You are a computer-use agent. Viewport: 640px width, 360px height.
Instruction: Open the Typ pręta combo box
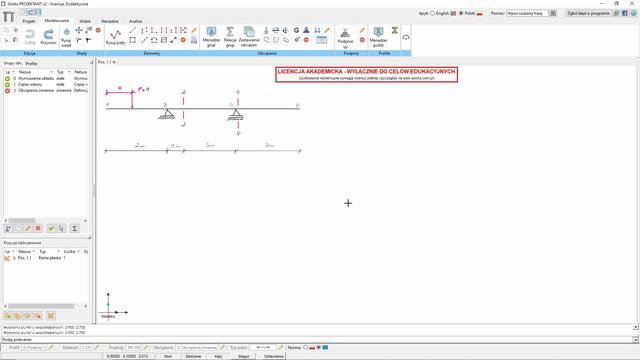(x=263, y=348)
